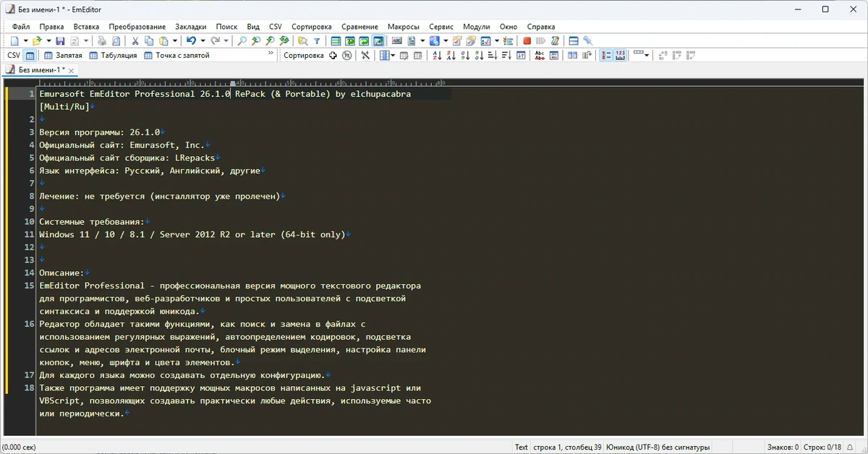This screenshot has width=868, height=454.
Task: Click the New file icon
Action: (x=14, y=41)
